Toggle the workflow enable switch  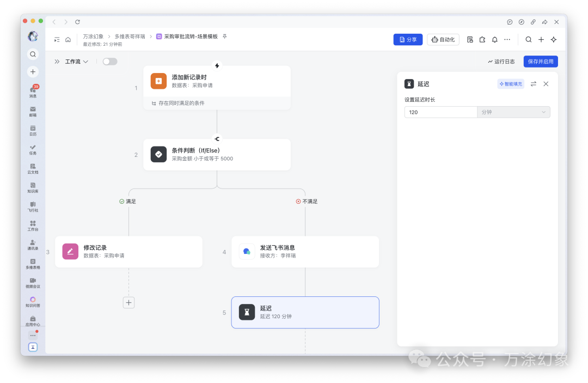[x=109, y=61]
